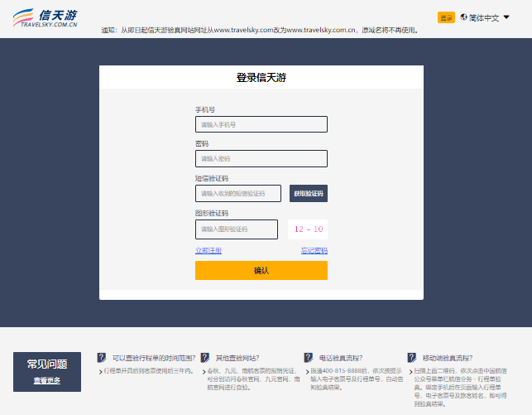This screenshot has width=532, height=415.
Task: Click the orange 确认 confirm button
Action: 261,270
